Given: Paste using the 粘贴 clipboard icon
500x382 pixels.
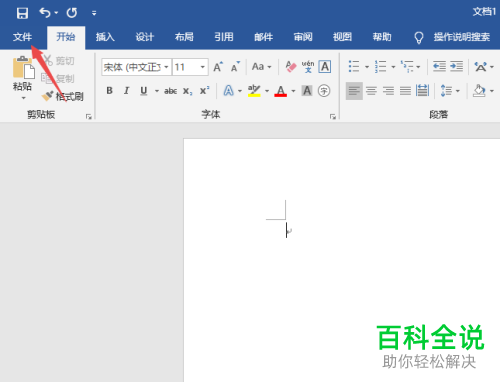Looking at the screenshot, I should tap(23, 67).
